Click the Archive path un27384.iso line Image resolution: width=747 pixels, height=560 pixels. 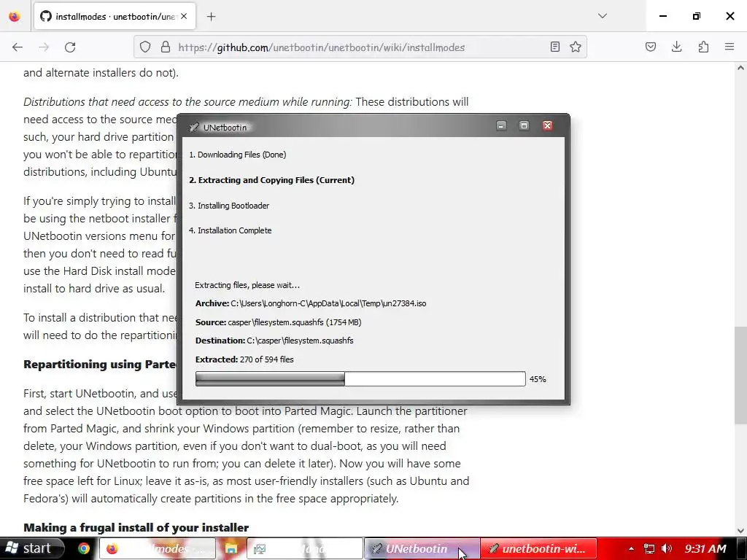(311, 303)
